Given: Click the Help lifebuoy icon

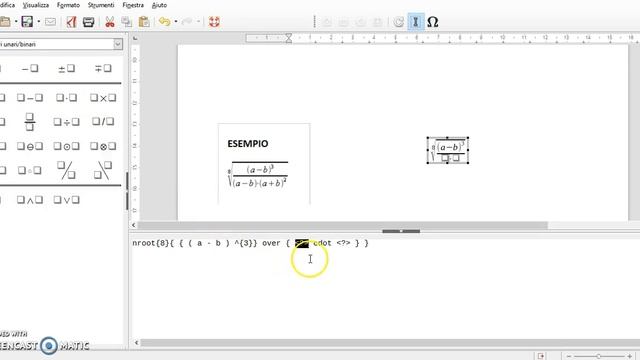Looking at the screenshot, I should (214, 22).
